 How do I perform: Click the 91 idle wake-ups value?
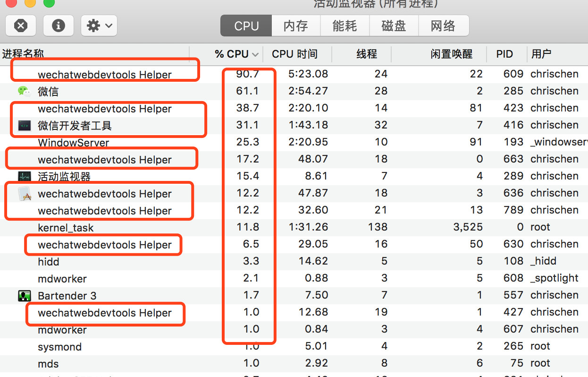tap(477, 142)
